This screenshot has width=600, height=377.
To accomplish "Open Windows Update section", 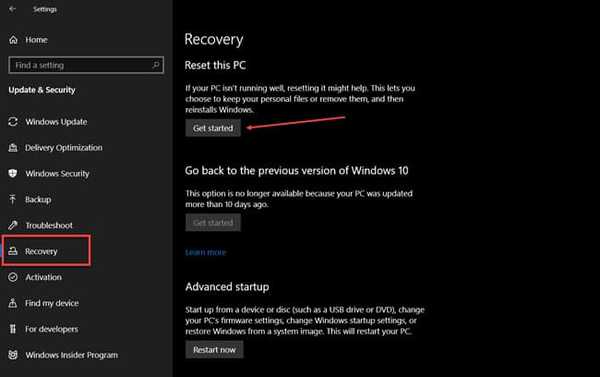I will point(56,122).
